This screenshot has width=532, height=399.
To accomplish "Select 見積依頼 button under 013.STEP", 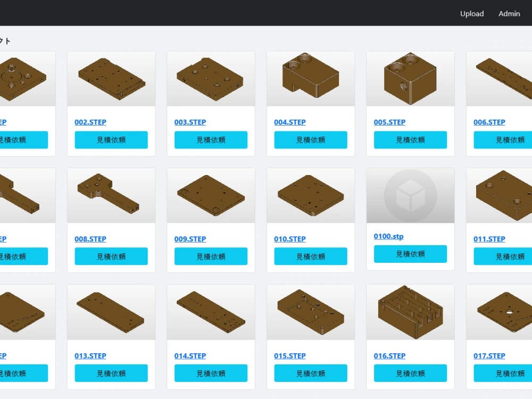I will tap(111, 373).
